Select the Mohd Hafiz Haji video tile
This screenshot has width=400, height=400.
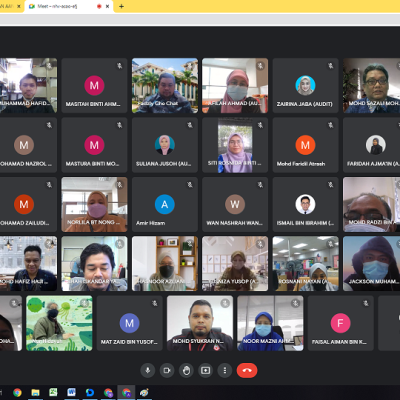coord(28,264)
